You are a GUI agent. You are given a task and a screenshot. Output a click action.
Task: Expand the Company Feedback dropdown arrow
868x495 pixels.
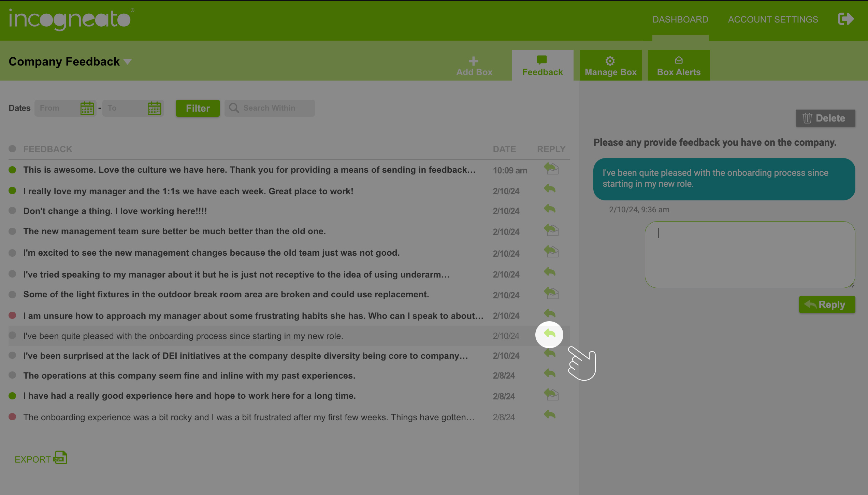pos(128,62)
